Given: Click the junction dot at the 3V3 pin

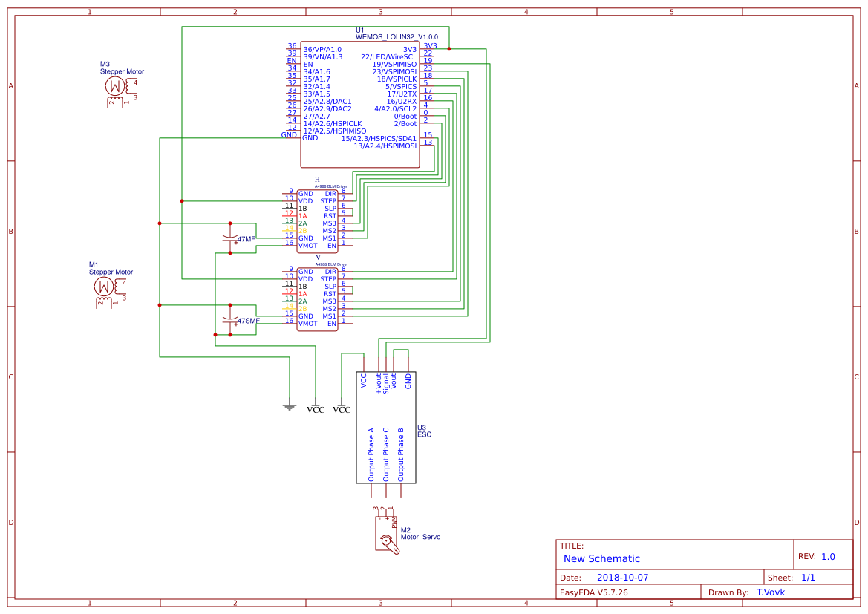Looking at the screenshot, I should [449, 49].
